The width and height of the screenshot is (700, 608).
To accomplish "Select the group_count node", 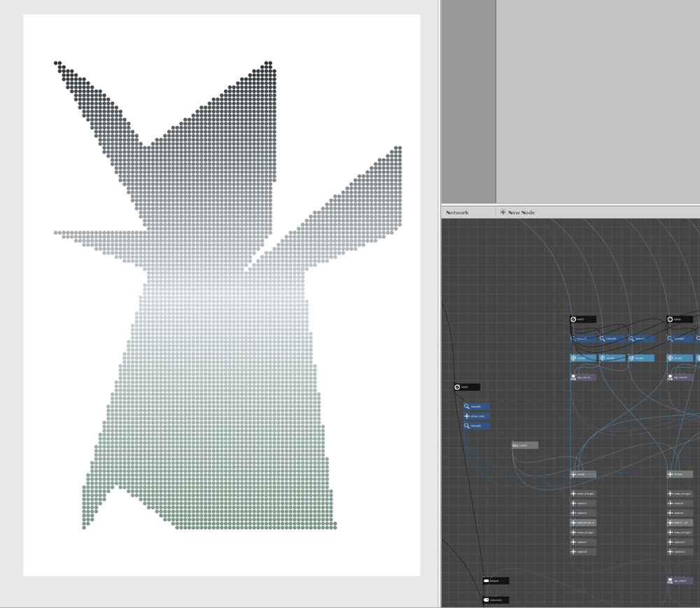I will (477, 416).
